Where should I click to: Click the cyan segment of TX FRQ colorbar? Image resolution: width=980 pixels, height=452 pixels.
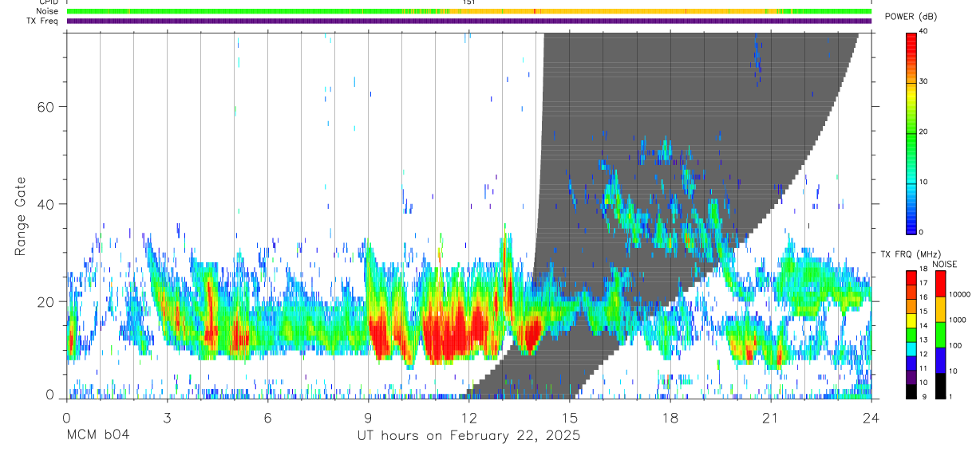(x=911, y=348)
